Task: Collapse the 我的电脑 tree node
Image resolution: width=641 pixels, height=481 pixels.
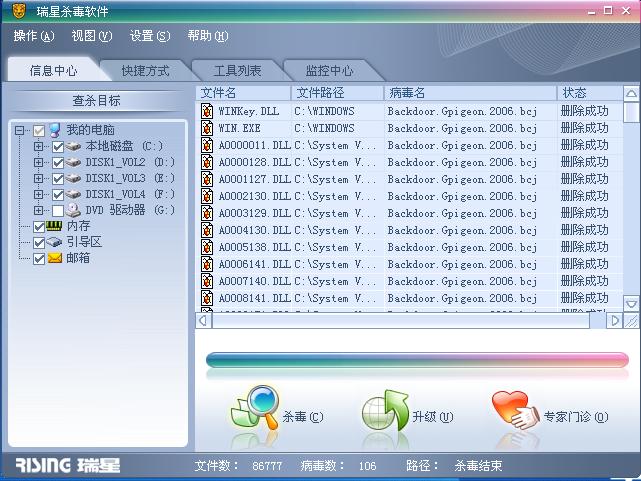Action: (19, 131)
